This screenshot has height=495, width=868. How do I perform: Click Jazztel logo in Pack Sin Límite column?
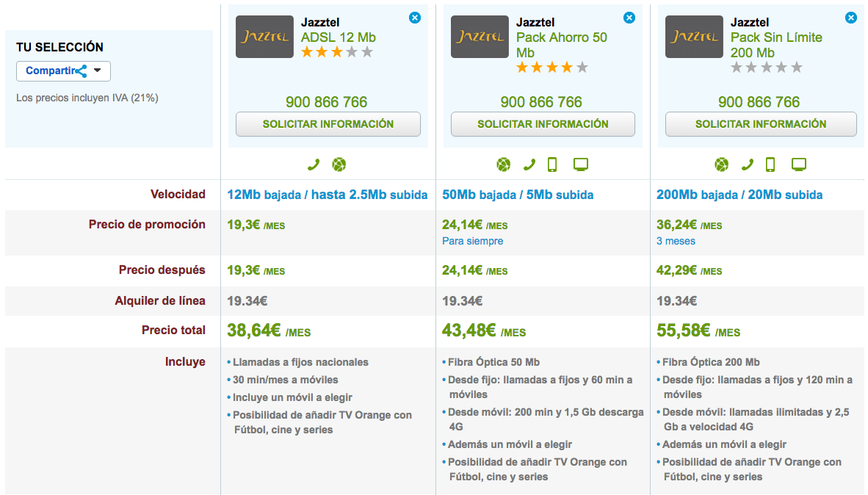click(x=694, y=37)
